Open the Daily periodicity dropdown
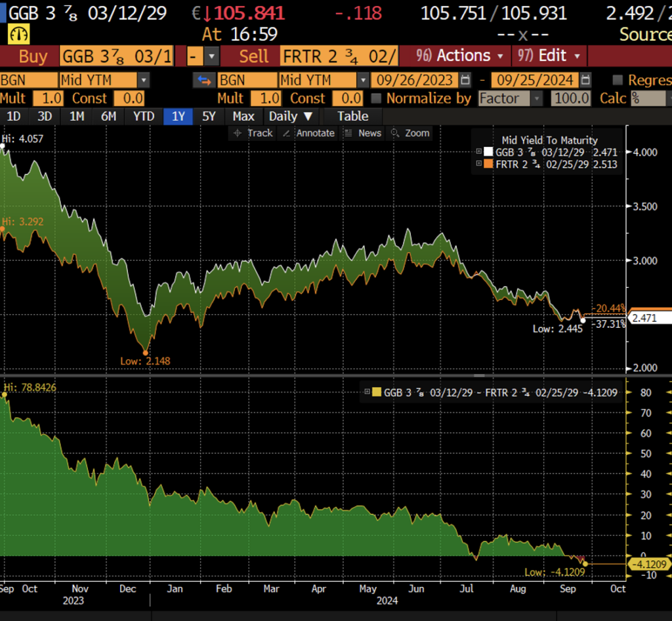 click(x=291, y=116)
